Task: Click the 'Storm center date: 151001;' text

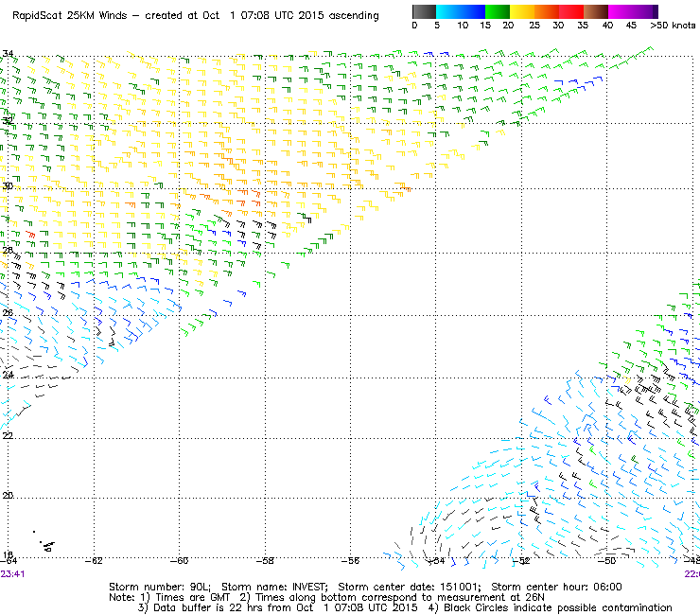Action: tap(410, 587)
